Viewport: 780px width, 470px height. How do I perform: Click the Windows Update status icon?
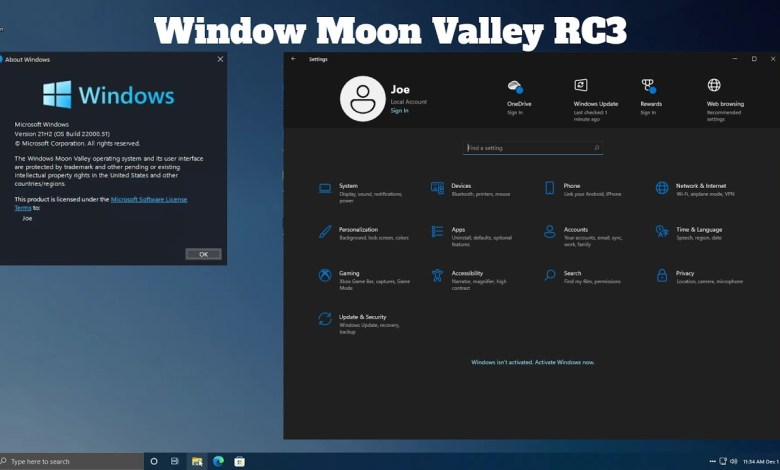[x=581, y=85]
